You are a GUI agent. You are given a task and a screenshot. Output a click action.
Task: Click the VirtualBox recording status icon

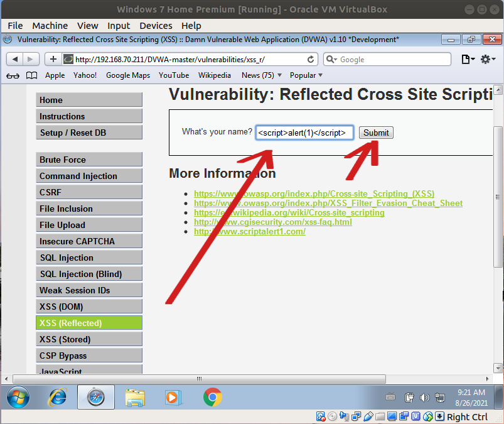coord(404,416)
